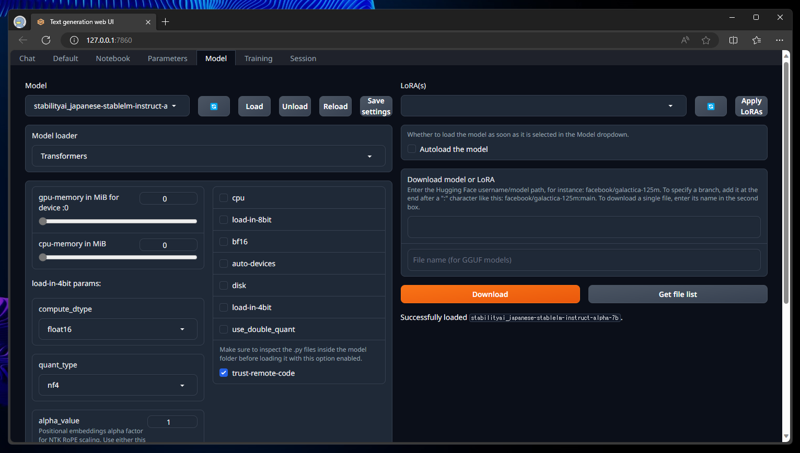
Task: Switch to the Chat tab
Action: point(27,58)
